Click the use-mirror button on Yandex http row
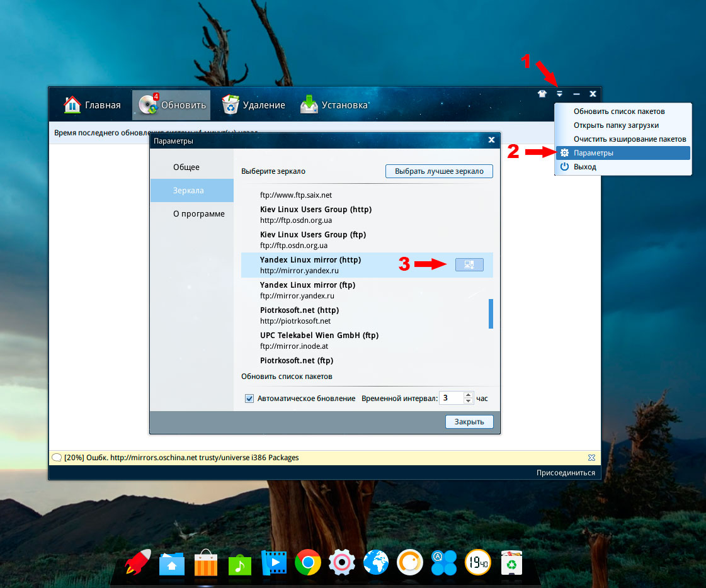706x588 pixels. pyautogui.click(x=469, y=265)
